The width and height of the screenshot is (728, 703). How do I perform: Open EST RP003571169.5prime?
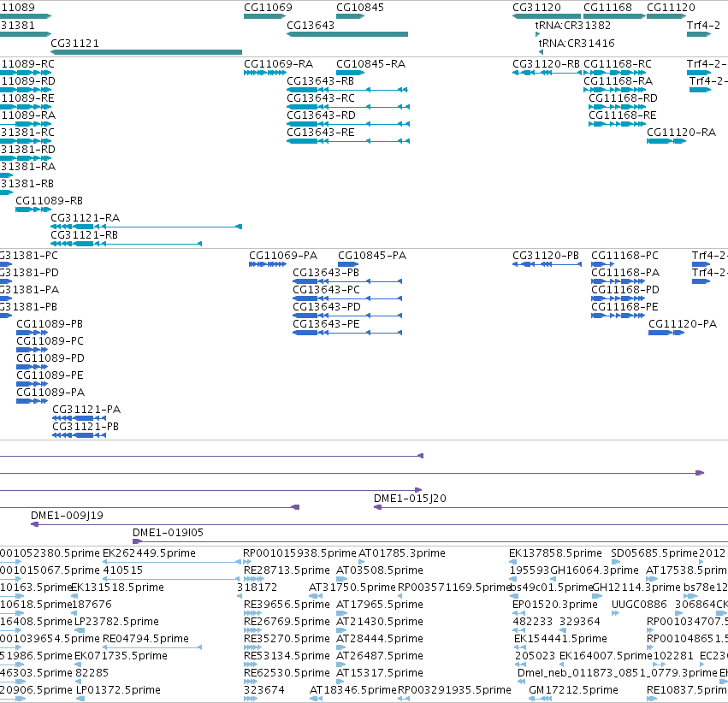454,588
